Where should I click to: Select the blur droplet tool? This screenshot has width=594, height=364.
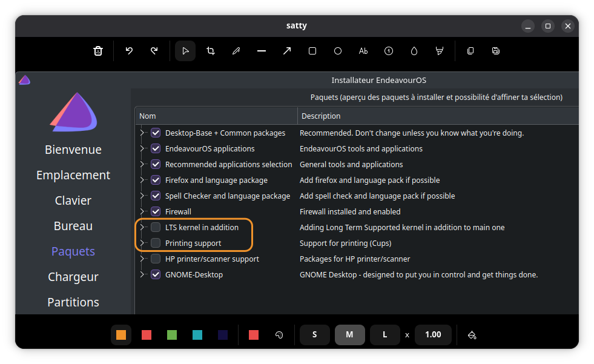coord(414,51)
